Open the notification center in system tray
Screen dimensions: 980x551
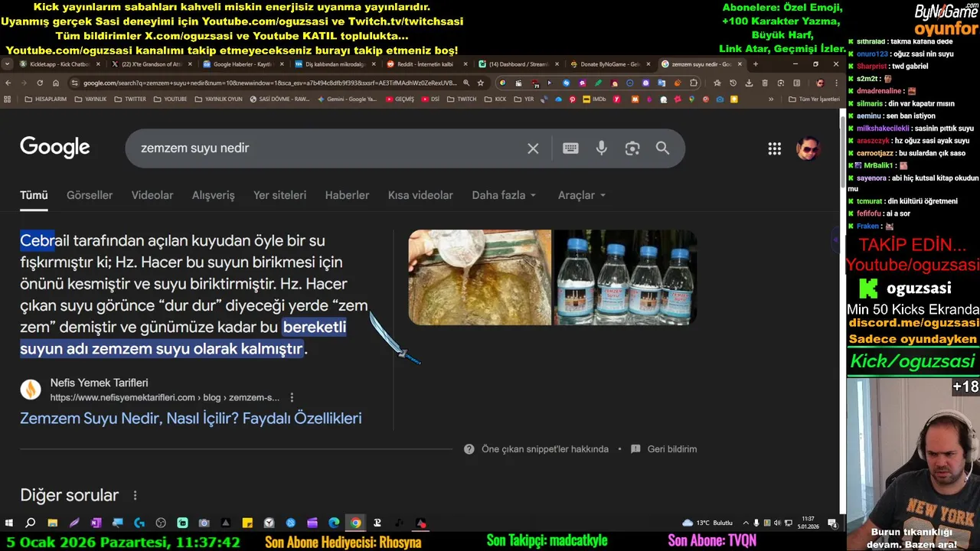coord(832,523)
